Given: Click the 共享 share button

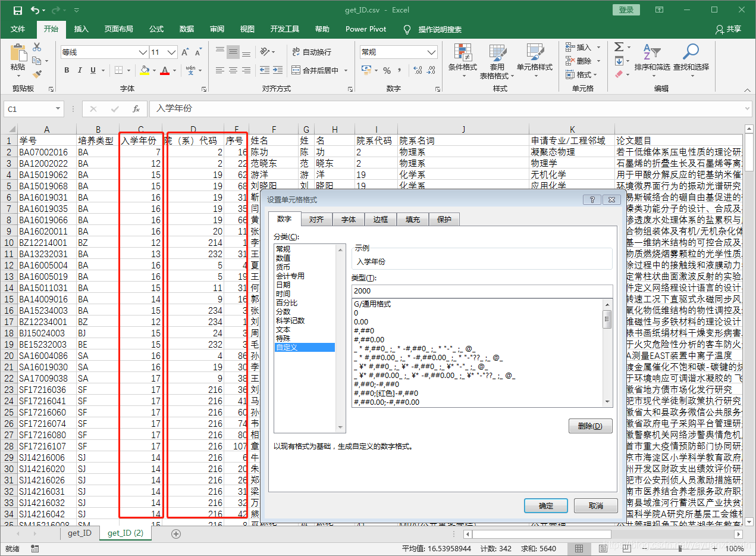Looking at the screenshot, I should pos(729,29).
